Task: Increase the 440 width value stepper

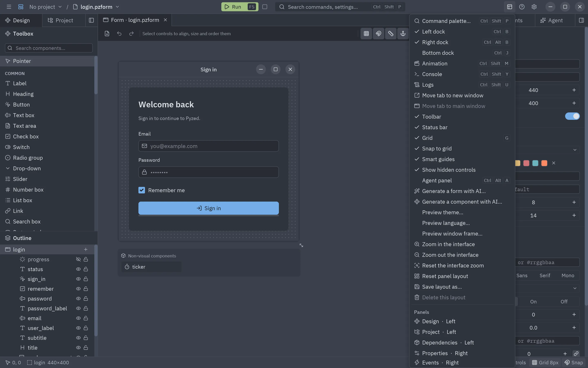Action: (574, 90)
